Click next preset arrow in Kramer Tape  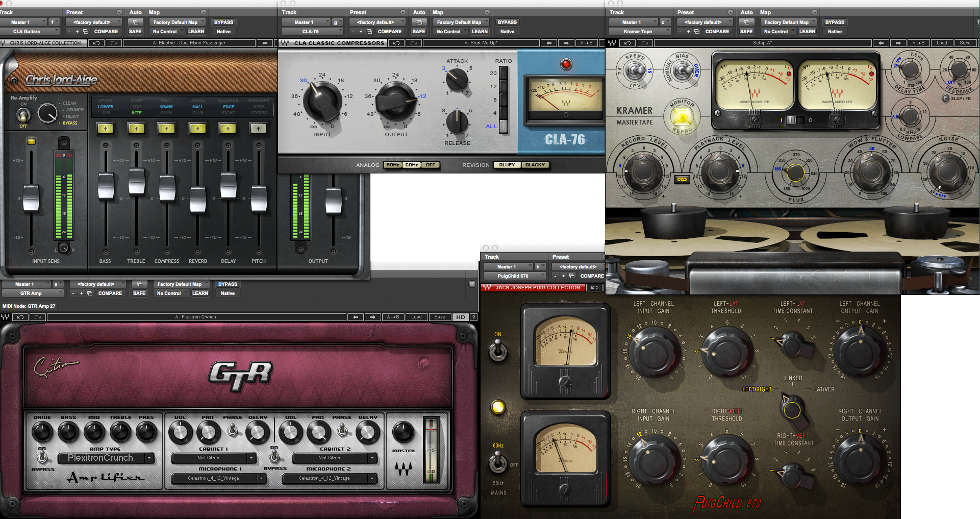click(898, 43)
